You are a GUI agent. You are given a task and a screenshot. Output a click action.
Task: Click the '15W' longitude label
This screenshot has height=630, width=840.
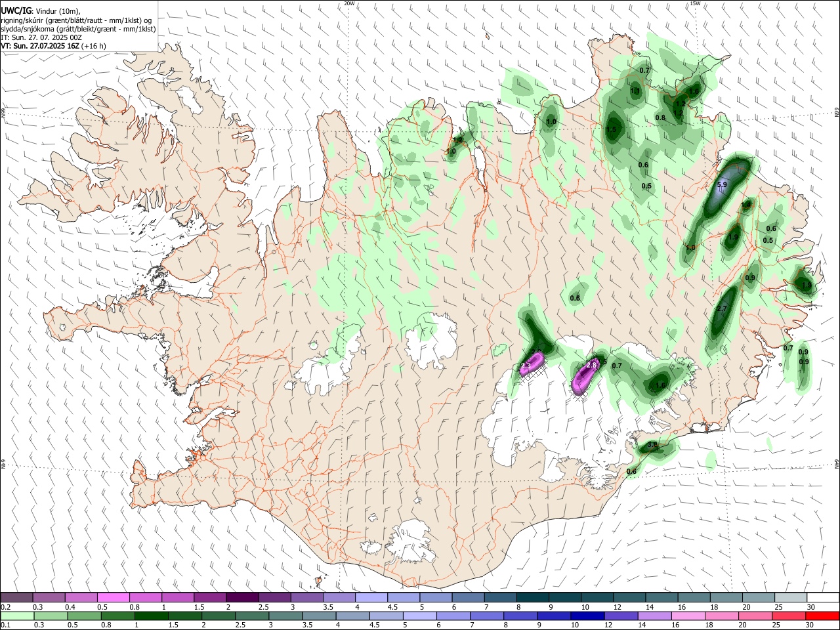[x=695, y=3]
